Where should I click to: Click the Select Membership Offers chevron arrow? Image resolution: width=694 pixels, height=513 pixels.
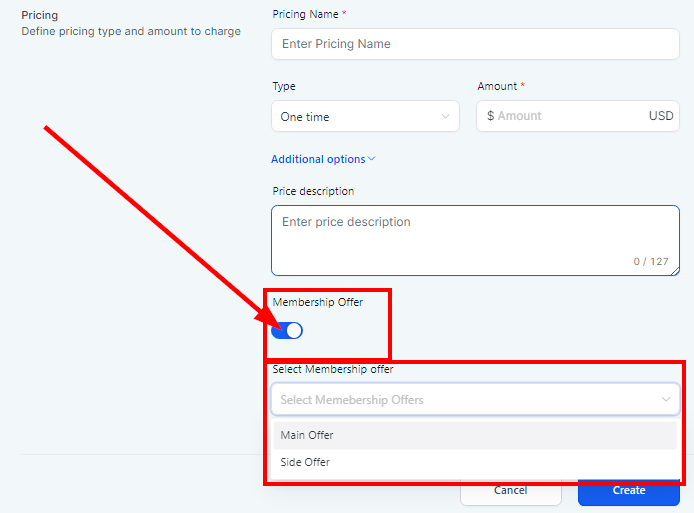coord(666,400)
